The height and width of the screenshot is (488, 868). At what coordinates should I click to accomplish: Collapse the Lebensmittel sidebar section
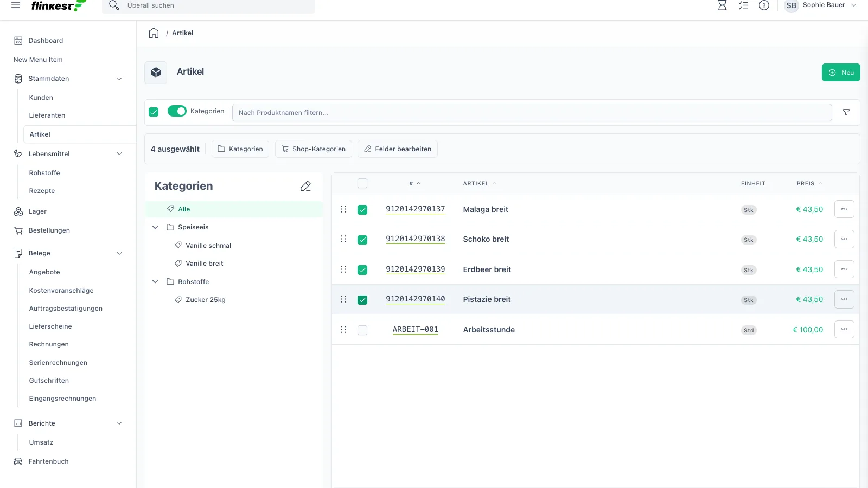[119, 154]
